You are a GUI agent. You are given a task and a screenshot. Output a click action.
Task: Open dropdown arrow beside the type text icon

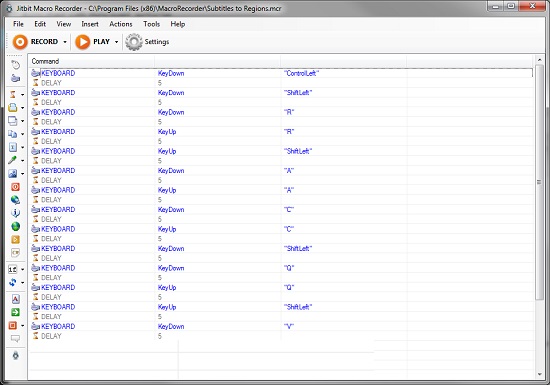click(x=22, y=147)
